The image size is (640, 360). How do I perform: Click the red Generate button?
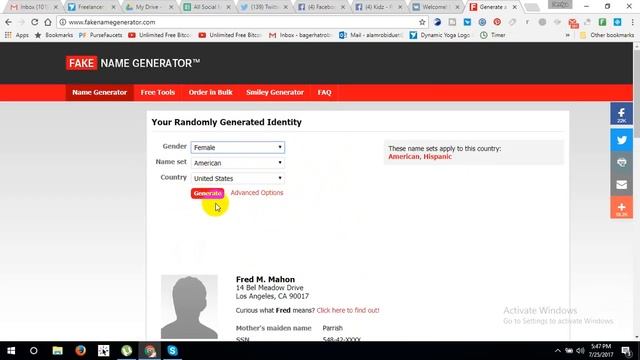[207, 193]
